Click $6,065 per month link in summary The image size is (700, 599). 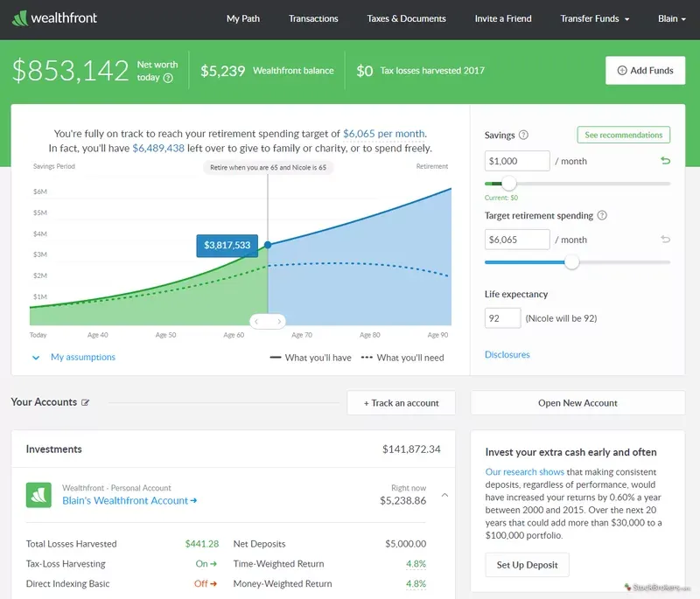pyautogui.click(x=384, y=134)
